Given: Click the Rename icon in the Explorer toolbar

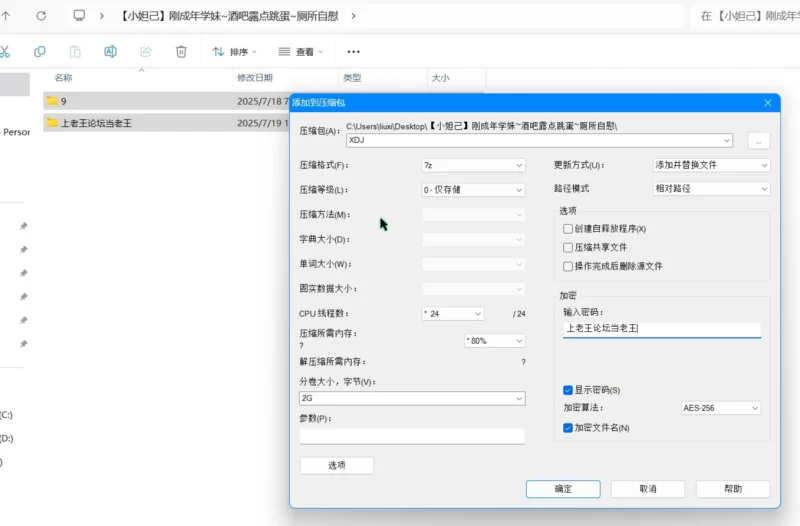Looking at the screenshot, I should [x=110, y=52].
